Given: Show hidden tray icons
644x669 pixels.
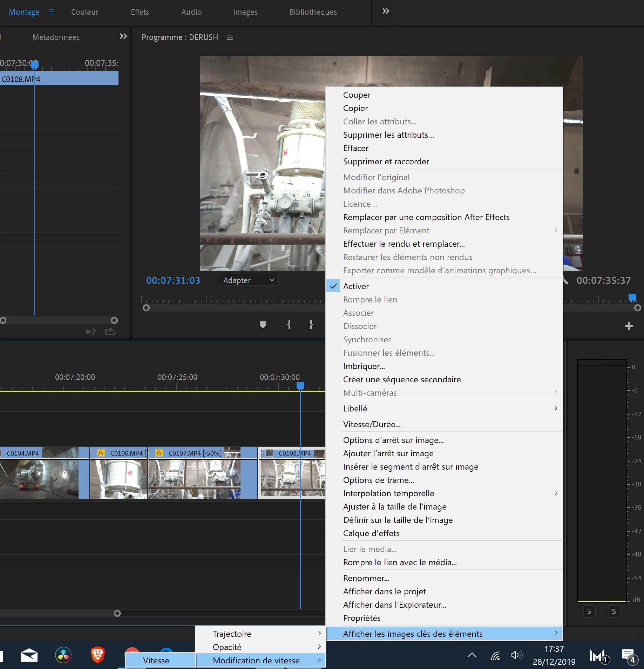Looking at the screenshot, I should (x=472, y=655).
